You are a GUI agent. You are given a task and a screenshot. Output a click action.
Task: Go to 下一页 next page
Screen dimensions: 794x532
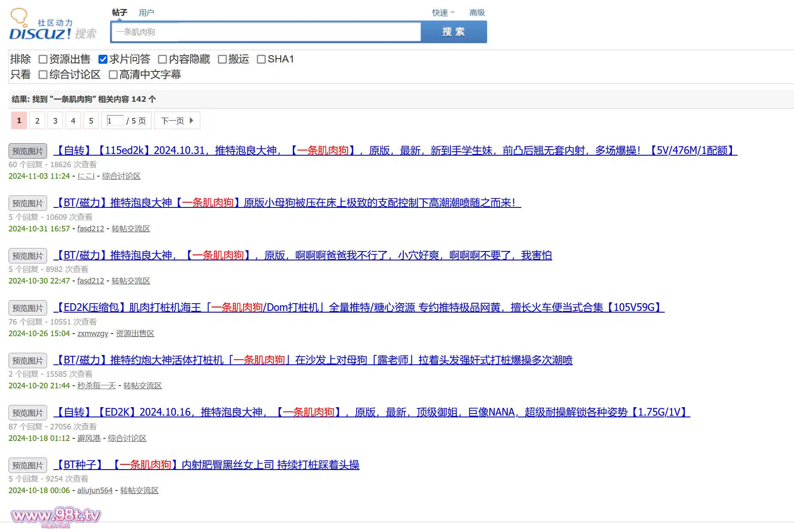pos(177,121)
